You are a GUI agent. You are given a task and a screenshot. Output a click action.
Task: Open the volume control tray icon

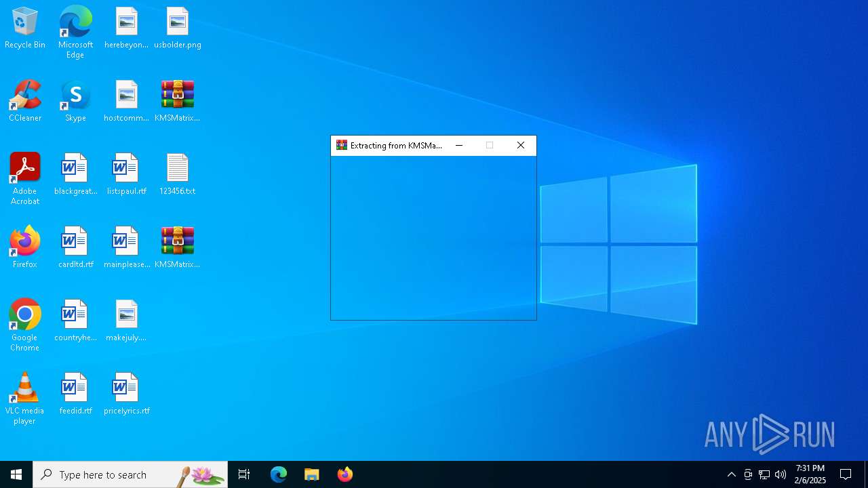point(781,474)
